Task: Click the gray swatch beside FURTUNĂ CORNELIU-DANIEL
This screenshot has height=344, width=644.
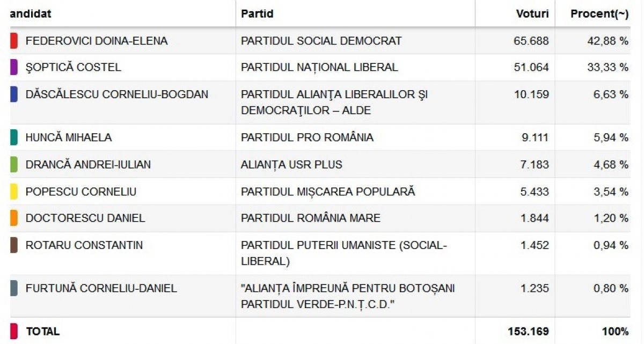Action: 13,288
